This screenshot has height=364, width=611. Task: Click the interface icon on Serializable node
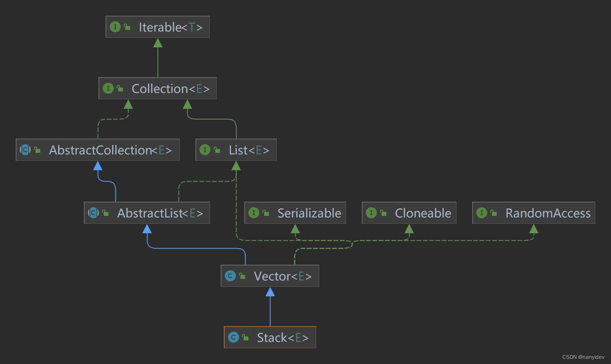[x=254, y=213]
